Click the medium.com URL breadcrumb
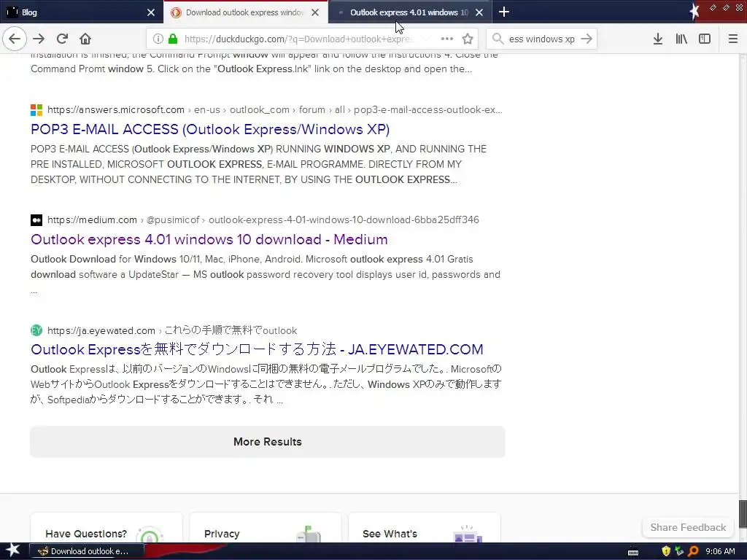The width and height of the screenshot is (747, 560). 263,219
